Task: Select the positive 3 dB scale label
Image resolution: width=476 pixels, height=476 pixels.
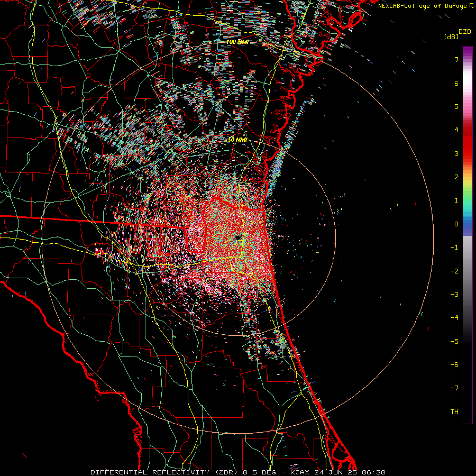Action: point(456,153)
